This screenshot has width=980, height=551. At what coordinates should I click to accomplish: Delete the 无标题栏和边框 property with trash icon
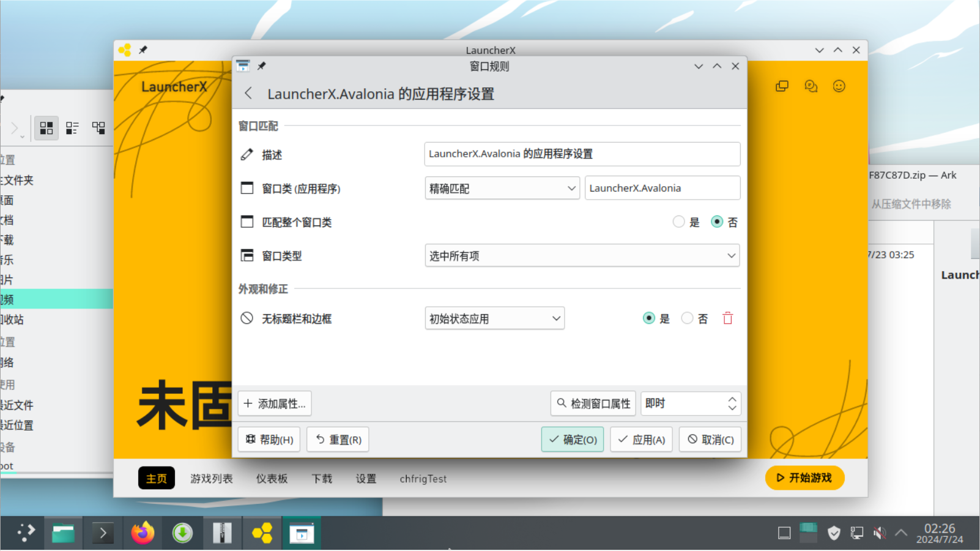coord(727,318)
